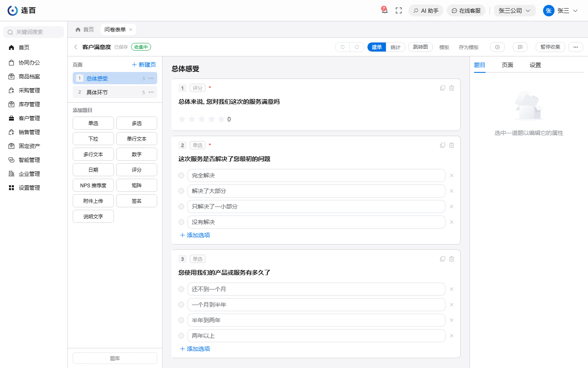588x368 pixels.
Task: Remove the 两年以上 option
Action: (452, 336)
